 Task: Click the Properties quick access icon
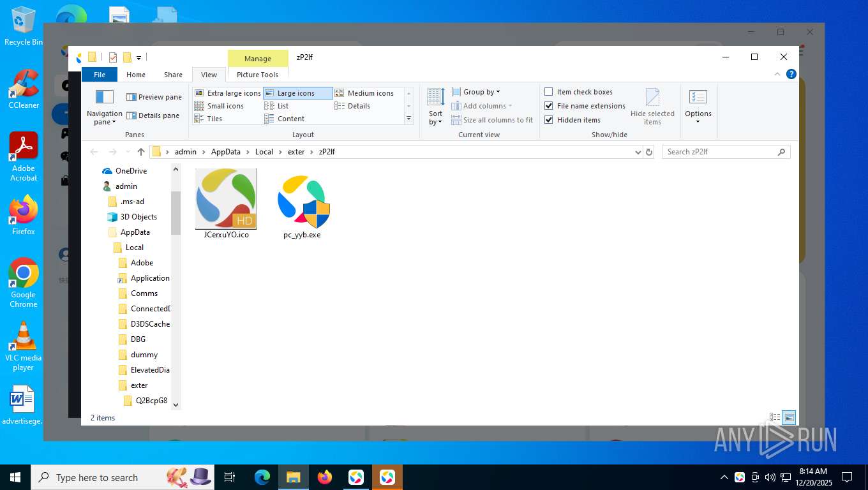[x=113, y=57]
